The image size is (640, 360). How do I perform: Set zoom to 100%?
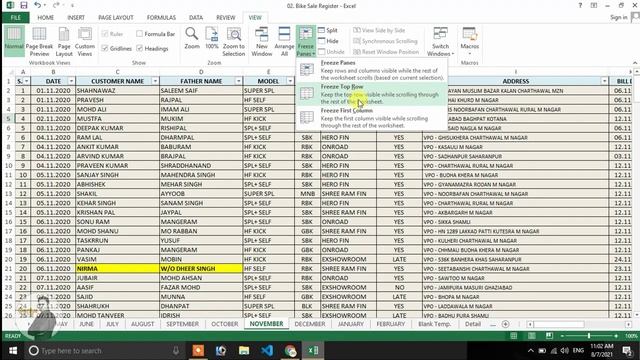click(x=212, y=38)
